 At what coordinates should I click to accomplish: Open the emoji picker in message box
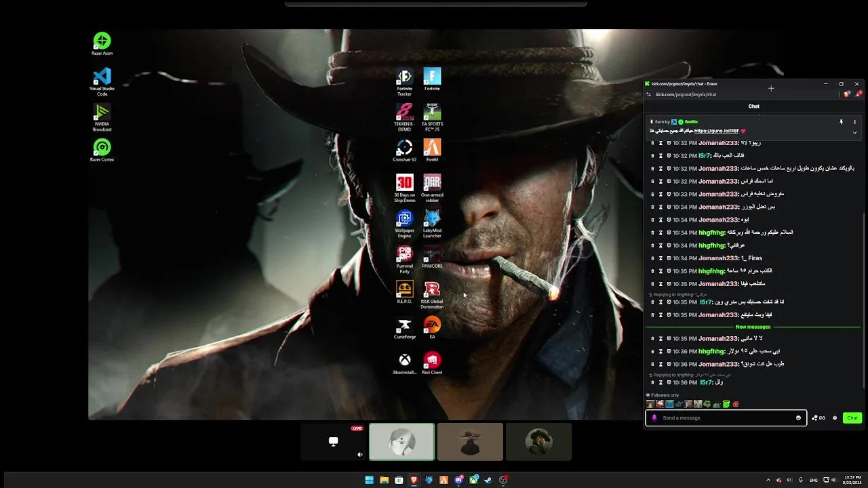(798, 418)
